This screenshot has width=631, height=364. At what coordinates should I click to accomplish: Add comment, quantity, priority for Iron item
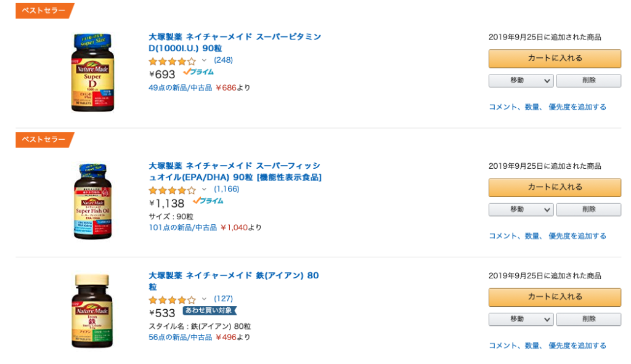[x=547, y=346]
